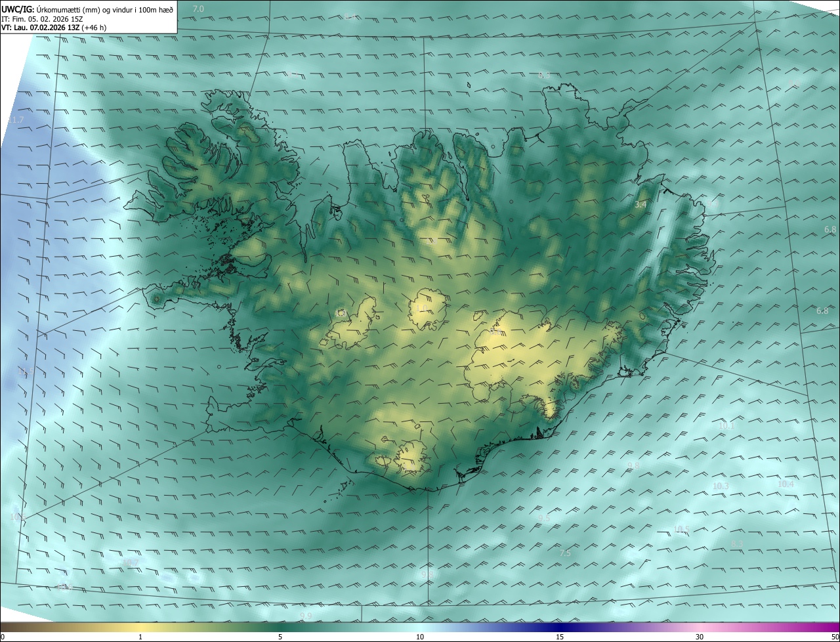Click the "0" tick label on the colour scale
The width and height of the screenshot is (840, 642).
(3, 637)
